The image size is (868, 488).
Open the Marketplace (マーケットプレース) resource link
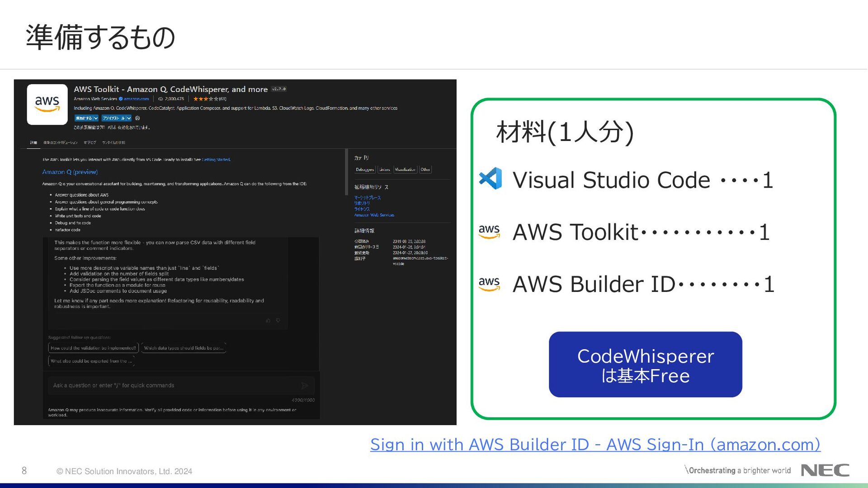(x=368, y=197)
